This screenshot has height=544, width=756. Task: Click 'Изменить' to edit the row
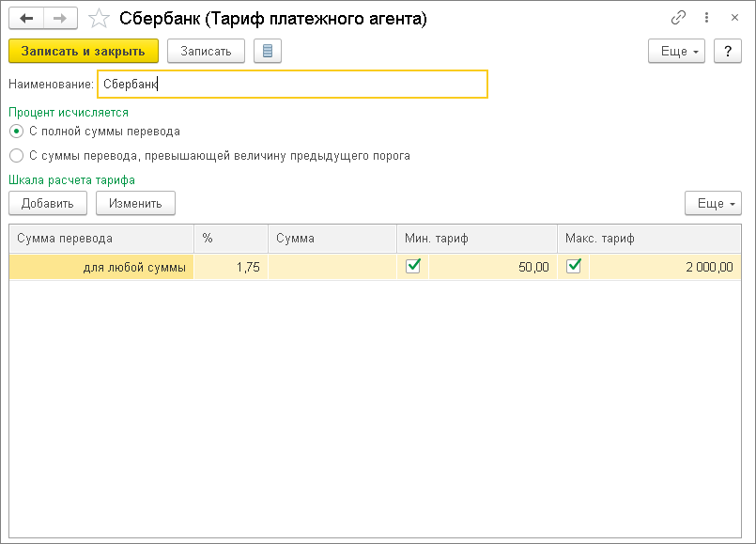(135, 203)
